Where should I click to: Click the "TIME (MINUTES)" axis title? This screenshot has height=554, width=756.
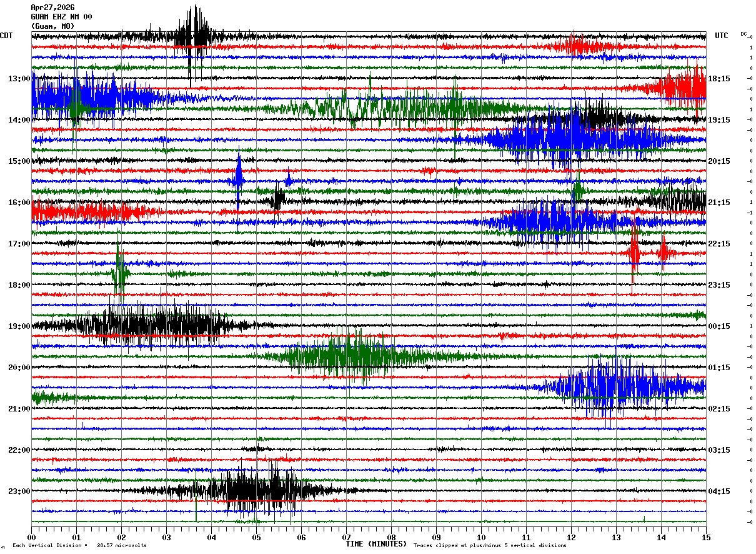tap(376, 544)
